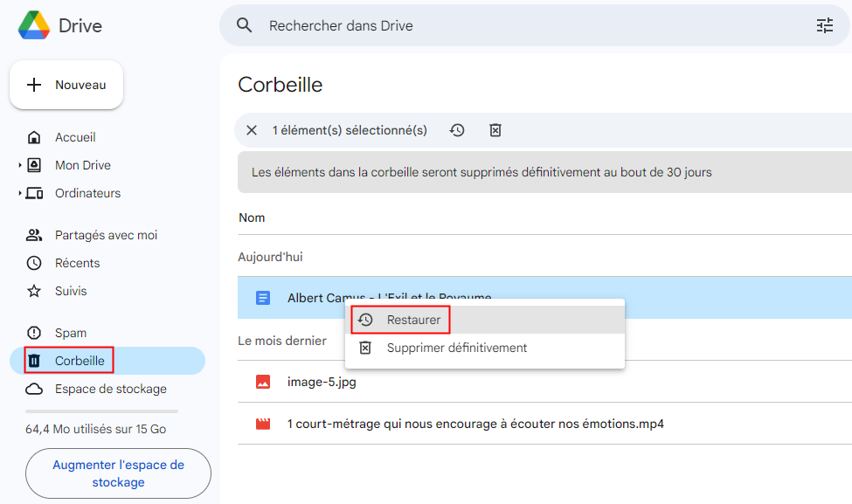Click the Google Docs icon beside Albert Camus file
Viewport: 852px width, 504px height.
tap(261, 297)
